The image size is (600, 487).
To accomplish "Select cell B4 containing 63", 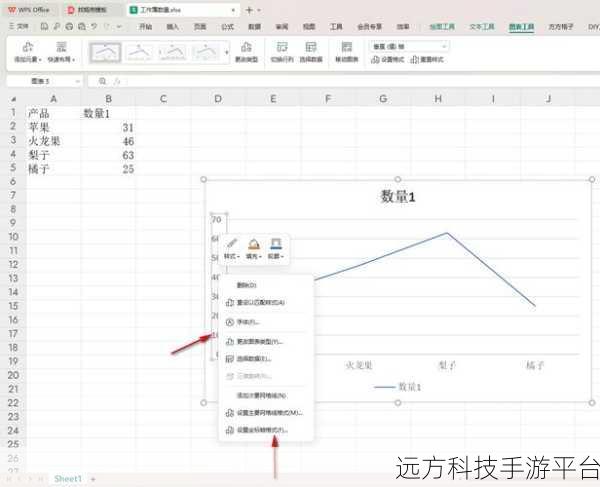I will (x=108, y=155).
